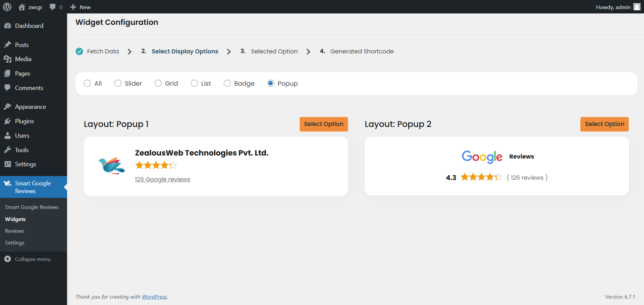Choose Select Option for Popup 1
The height and width of the screenshot is (305, 644).
pyautogui.click(x=324, y=124)
